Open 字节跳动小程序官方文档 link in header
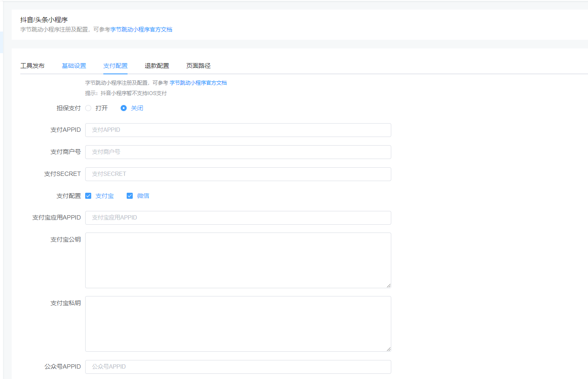The width and height of the screenshot is (588, 379). (141, 29)
